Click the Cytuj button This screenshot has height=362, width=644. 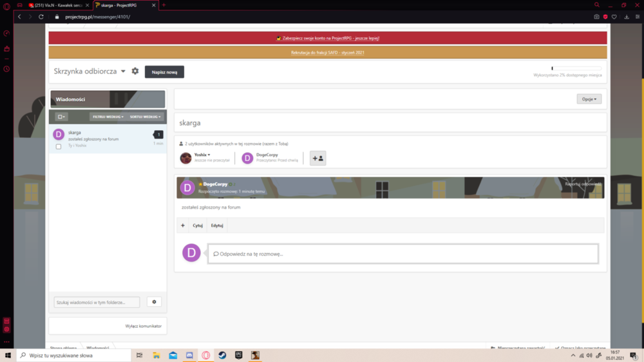click(198, 225)
